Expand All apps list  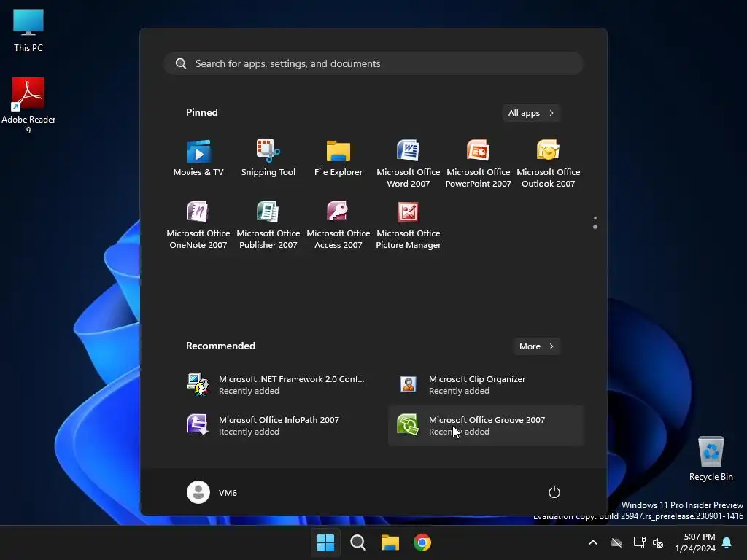click(x=531, y=113)
